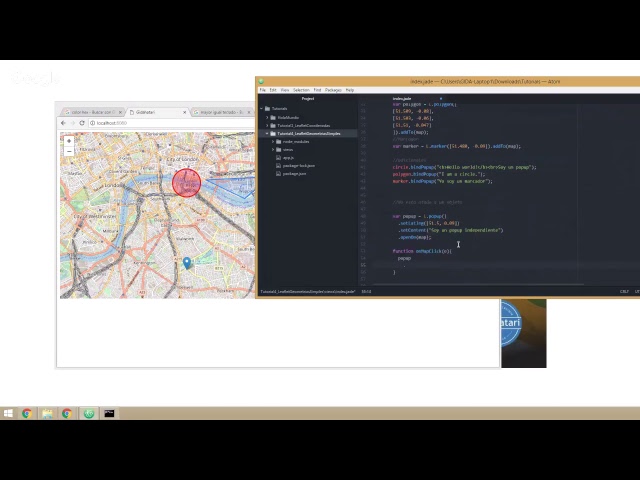Click the site info icon beside localhost
This screenshot has width=640, height=480.
92,123
